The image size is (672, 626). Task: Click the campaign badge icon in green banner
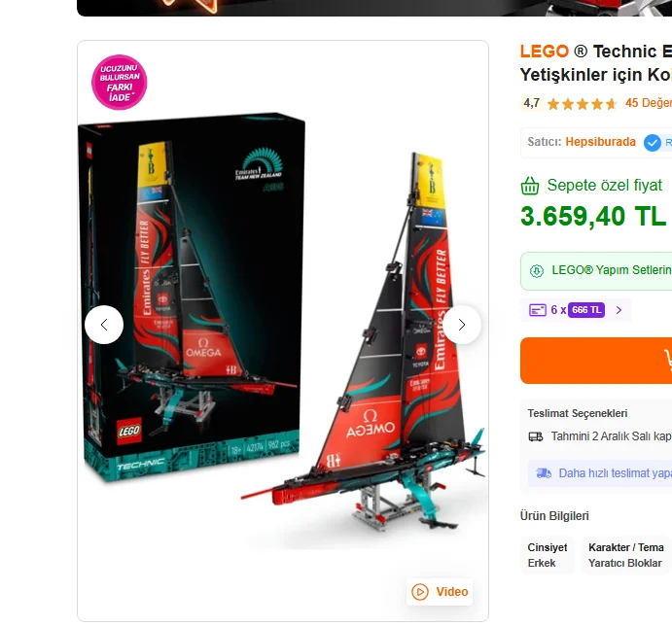[x=537, y=270]
